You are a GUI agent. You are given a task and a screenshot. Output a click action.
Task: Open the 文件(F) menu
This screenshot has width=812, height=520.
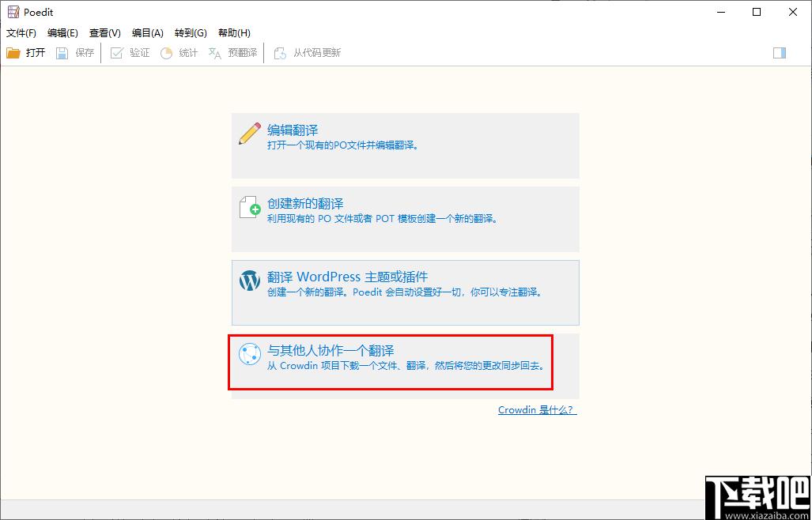(21, 33)
